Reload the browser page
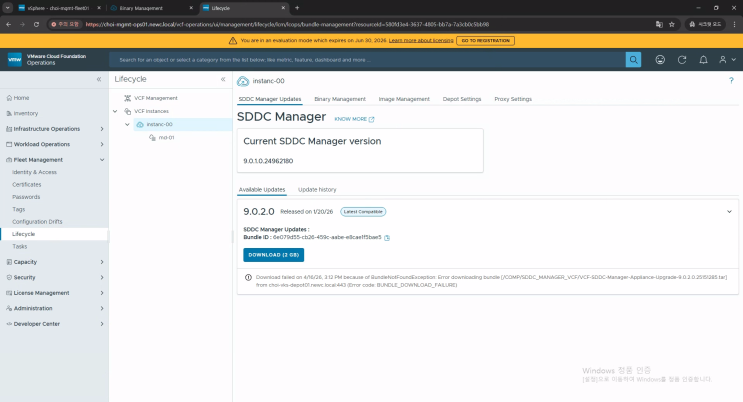 pyautogui.click(x=36, y=24)
